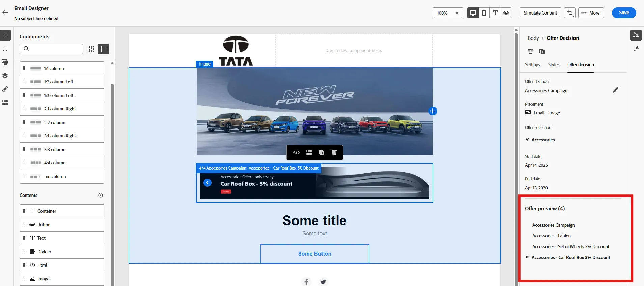Duplicate image via the floating toolbar
This screenshot has width=644, height=286.
coord(321,152)
